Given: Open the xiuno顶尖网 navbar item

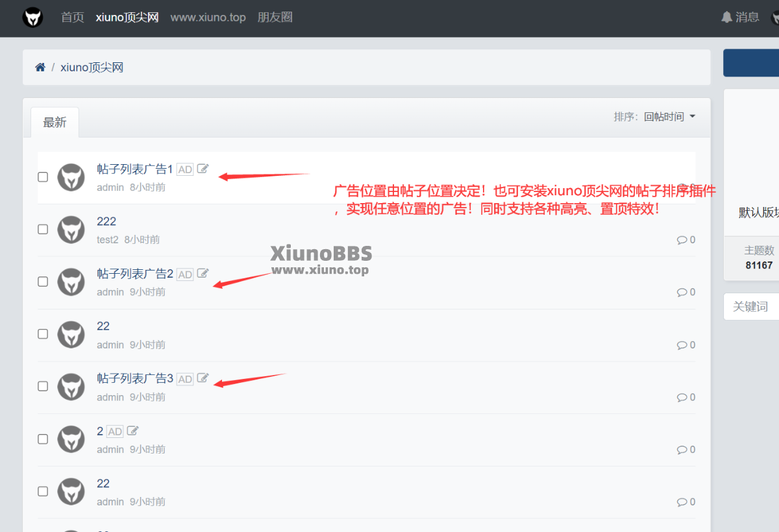Looking at the screenshot, I should (127, 18).
